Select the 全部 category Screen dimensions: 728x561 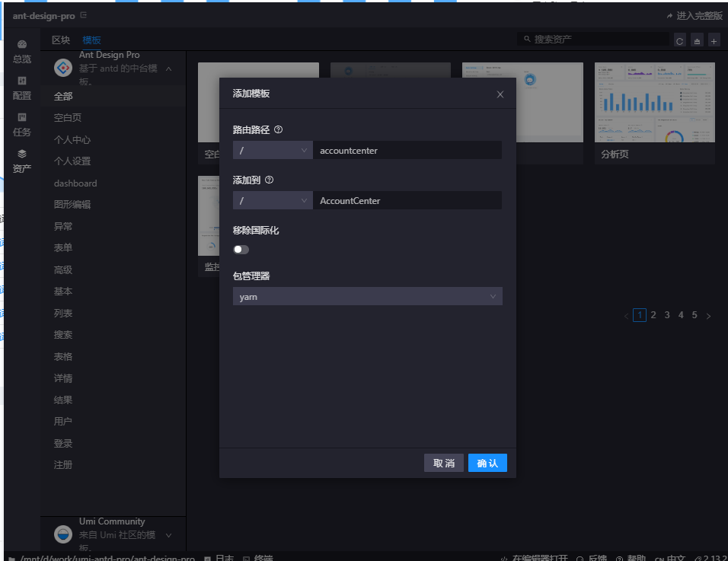[113, 96]
